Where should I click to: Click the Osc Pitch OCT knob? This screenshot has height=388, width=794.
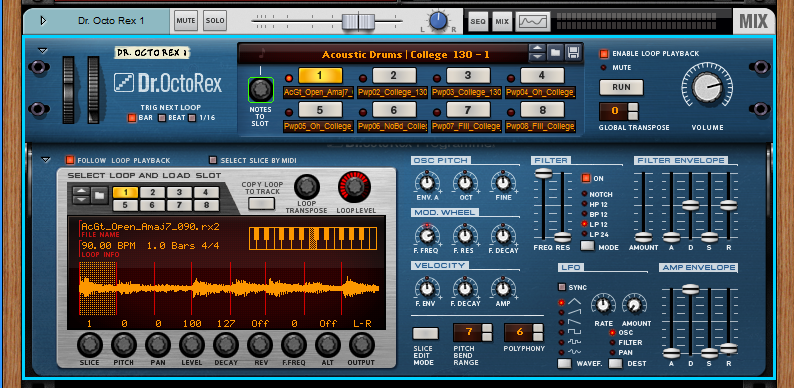tap(465, 182)
